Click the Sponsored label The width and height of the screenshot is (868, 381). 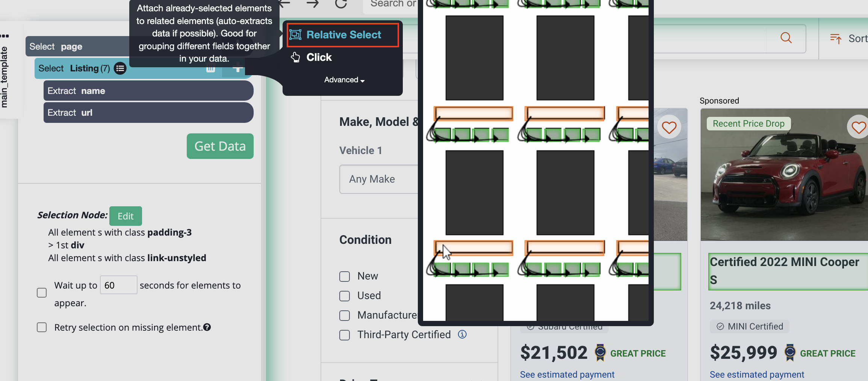point(719,101)
